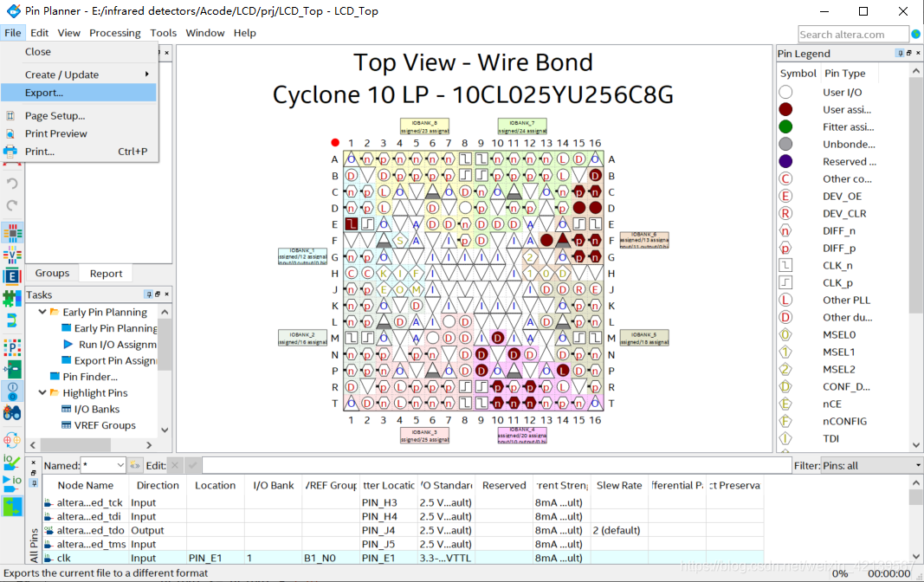Click the printer icon beside Print
924x582 pixels.
coord(10,152)
